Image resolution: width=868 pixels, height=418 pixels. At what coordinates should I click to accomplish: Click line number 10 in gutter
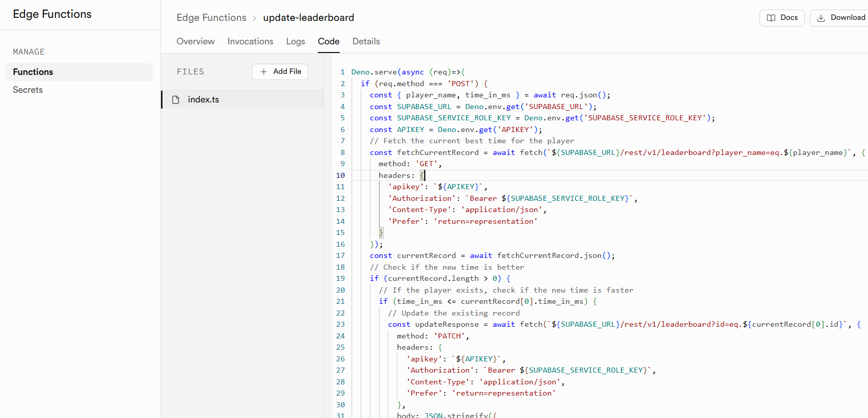pos(340,175)
